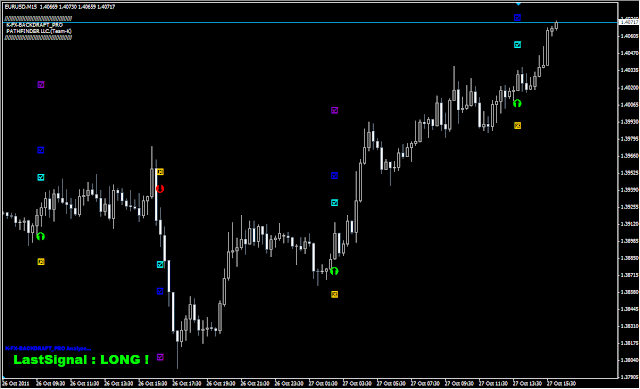
Task: Click the K-FX-BACKDRAFT_PRO indicator label
Action: [x=35, y=25]
